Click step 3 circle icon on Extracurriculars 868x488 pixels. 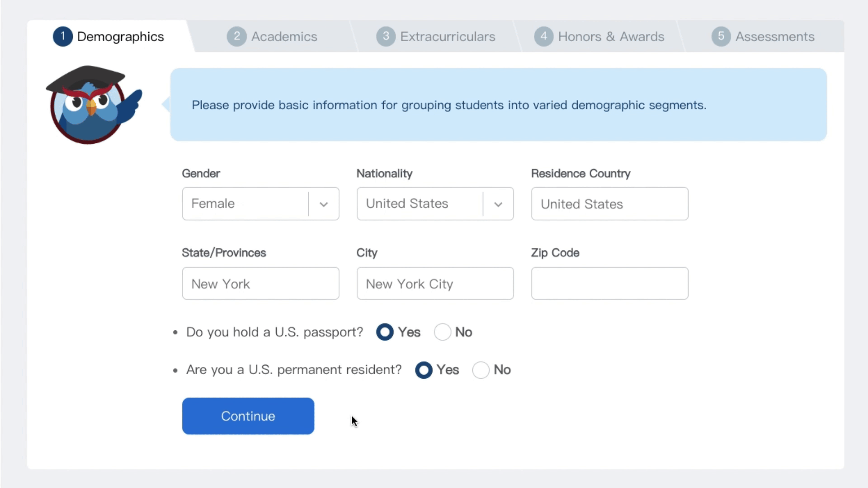click(386, 37)
